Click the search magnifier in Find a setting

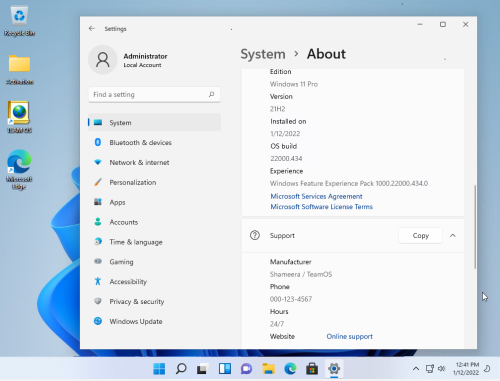(x=211, y=94)
